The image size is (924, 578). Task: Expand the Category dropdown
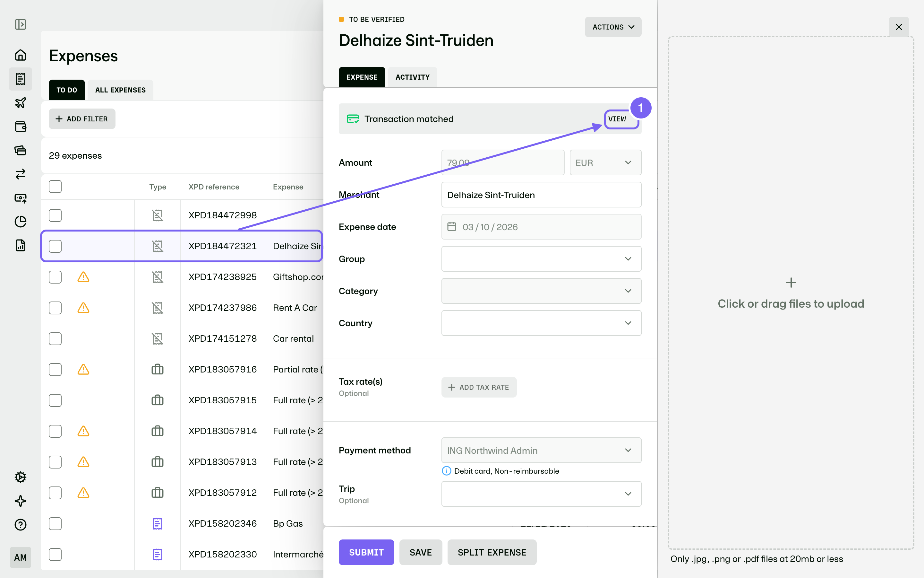(x=541, y=291)
